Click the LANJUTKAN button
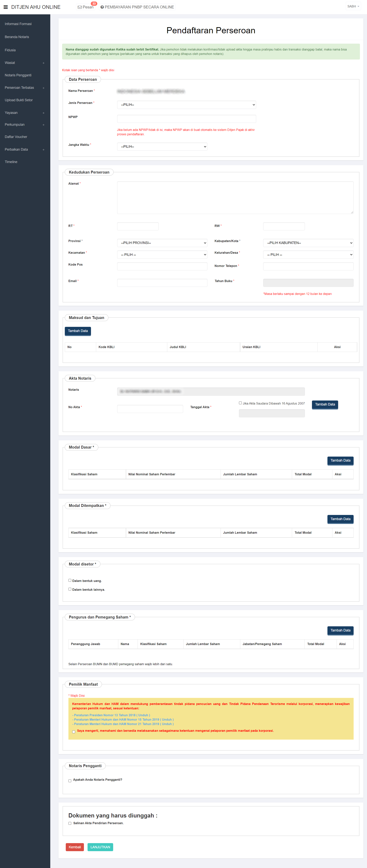The image size is (367, 868). pyautogui.click(x=100, y=847)
